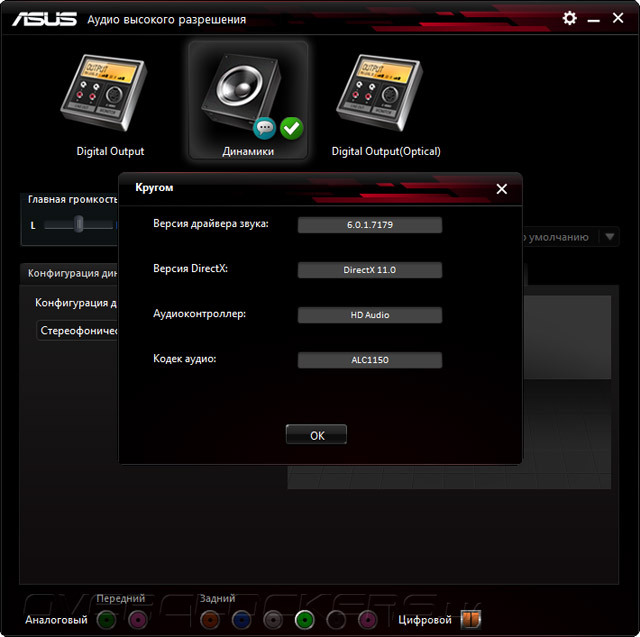This screenshot has width=640, height=637.
Task: Open the default device dropdown arrow
Action: click(x=609, y=237)
